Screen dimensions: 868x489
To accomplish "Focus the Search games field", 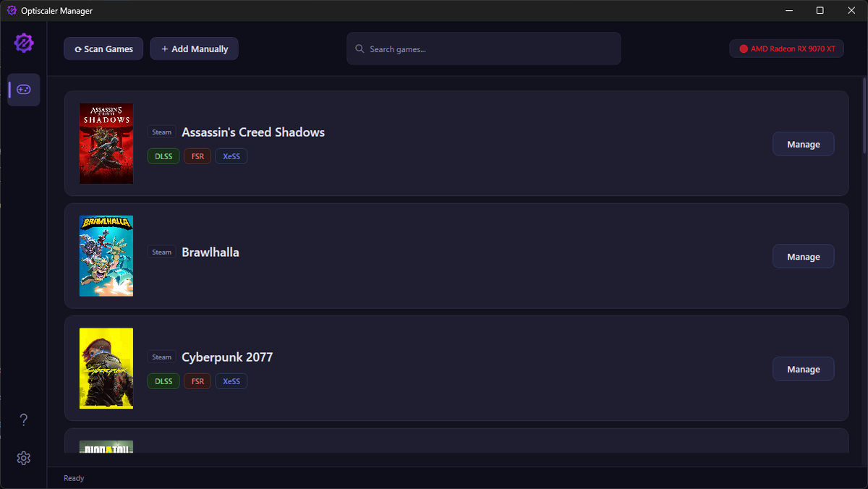I will (x=483, y=48).
